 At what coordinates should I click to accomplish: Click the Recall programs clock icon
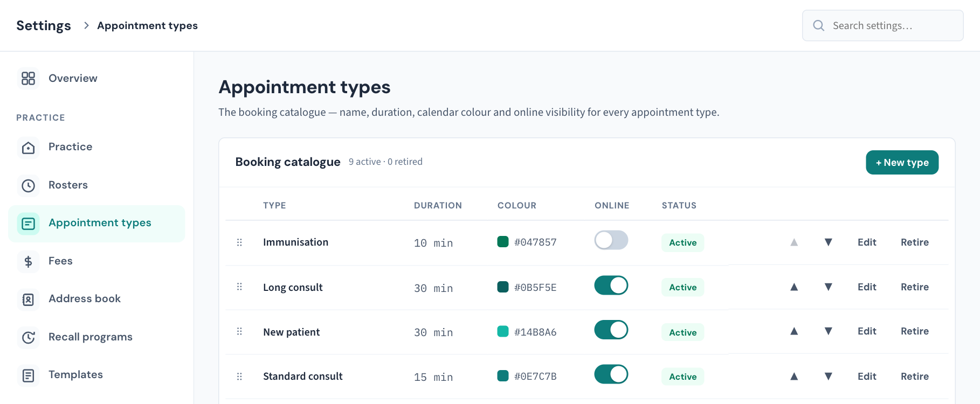[28, 338]
